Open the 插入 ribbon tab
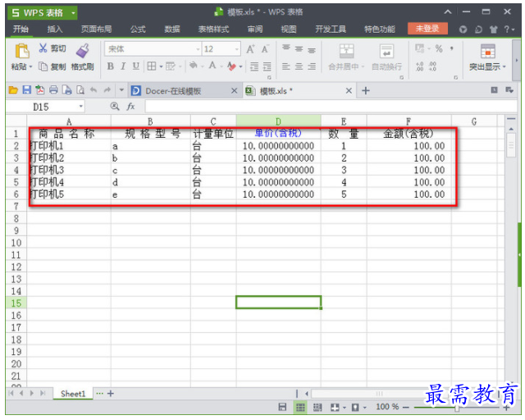The image size is (525, 420). pos(55,30)
